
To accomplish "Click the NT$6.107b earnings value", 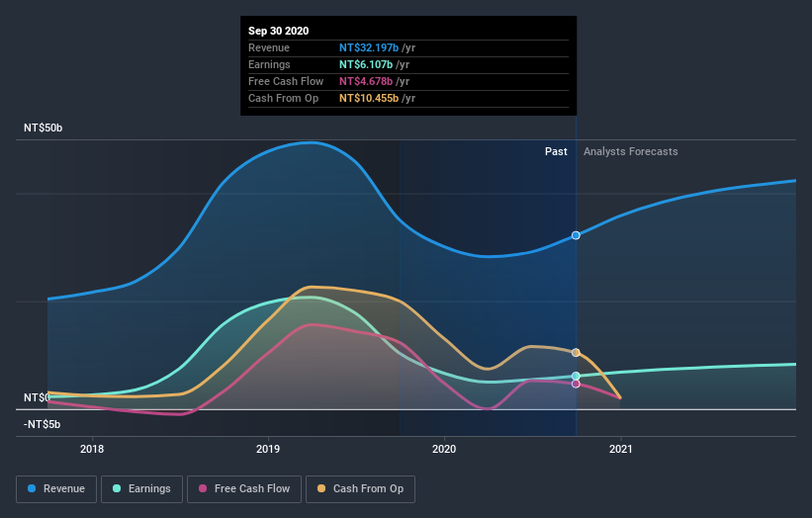I will point(366,64).
